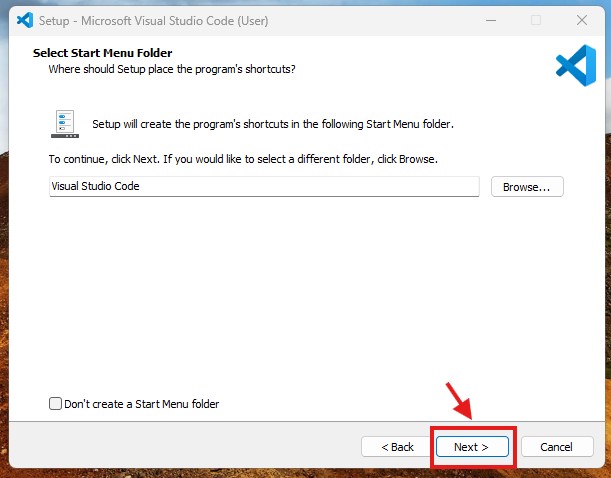Click the "To continue, click Next" instruction
This screenshot has width=611, height=478.
tap(243, 159)
